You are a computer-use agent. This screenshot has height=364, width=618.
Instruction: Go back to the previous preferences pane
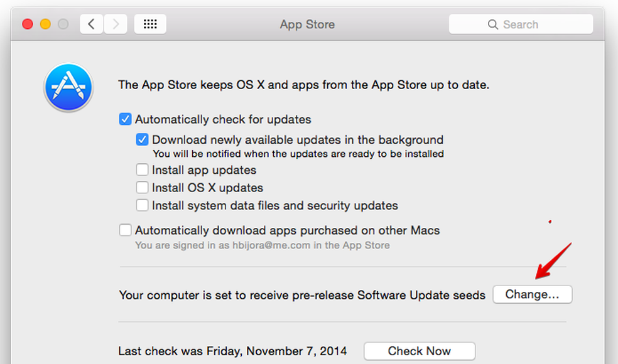92,24
